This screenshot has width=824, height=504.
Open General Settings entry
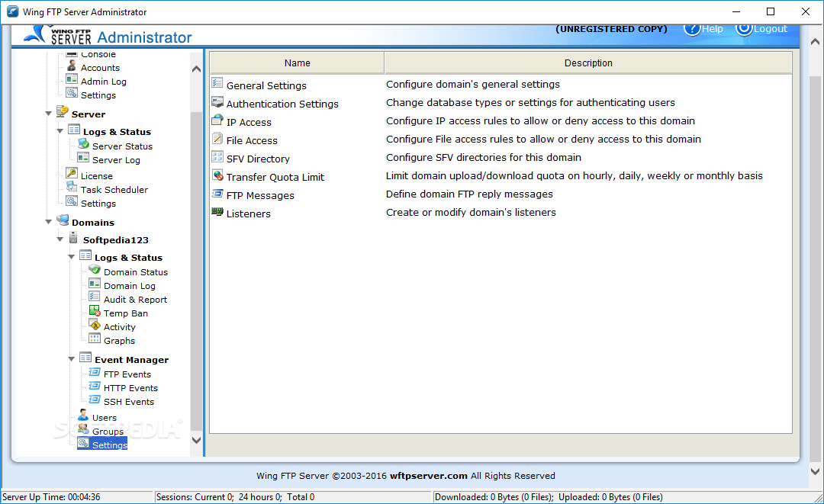click(x=266, y=85)
